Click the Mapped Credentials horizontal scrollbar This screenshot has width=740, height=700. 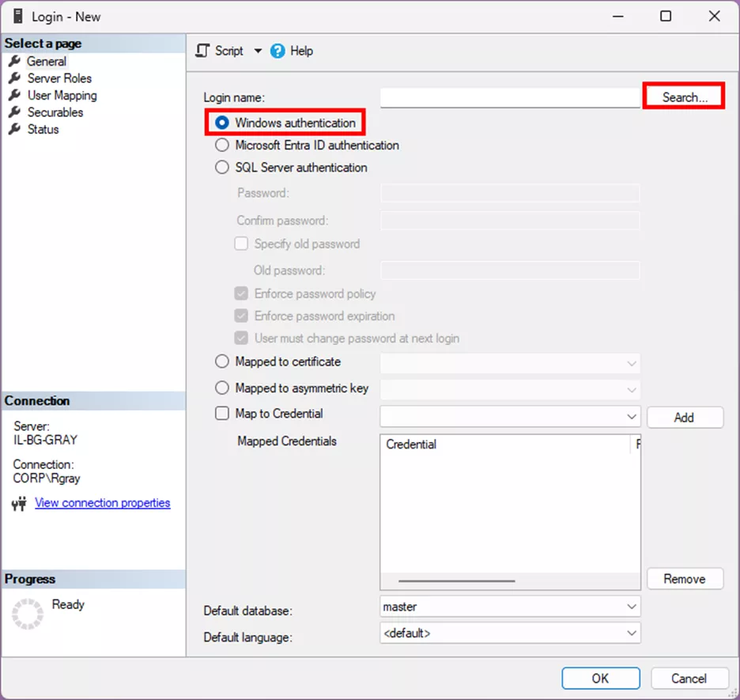click(456, 581)
